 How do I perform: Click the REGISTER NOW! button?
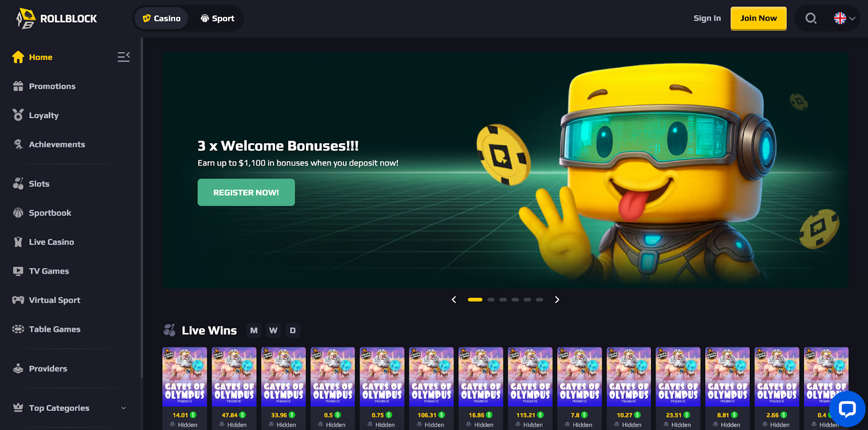coord(246,192)
